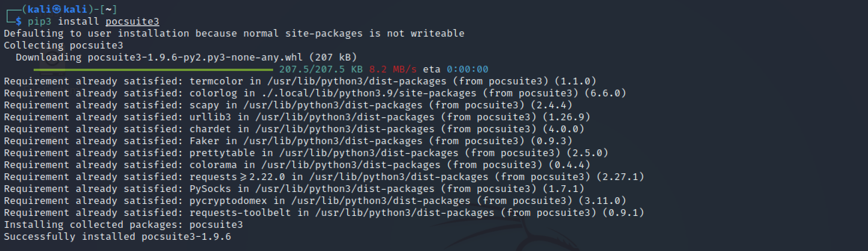Click the urllib3 package name
Image resolution: width=868 pixels, height=251 pixels.
click(x=210, y=117)
